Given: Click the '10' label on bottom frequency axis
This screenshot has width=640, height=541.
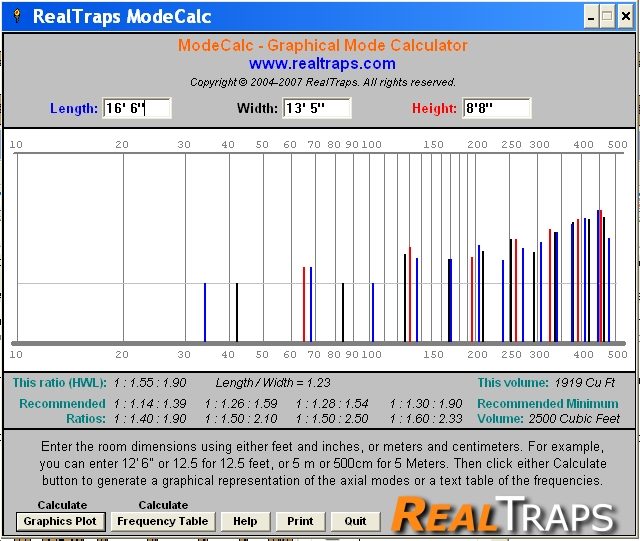Looking at the screenshot, I should [16, 354].
